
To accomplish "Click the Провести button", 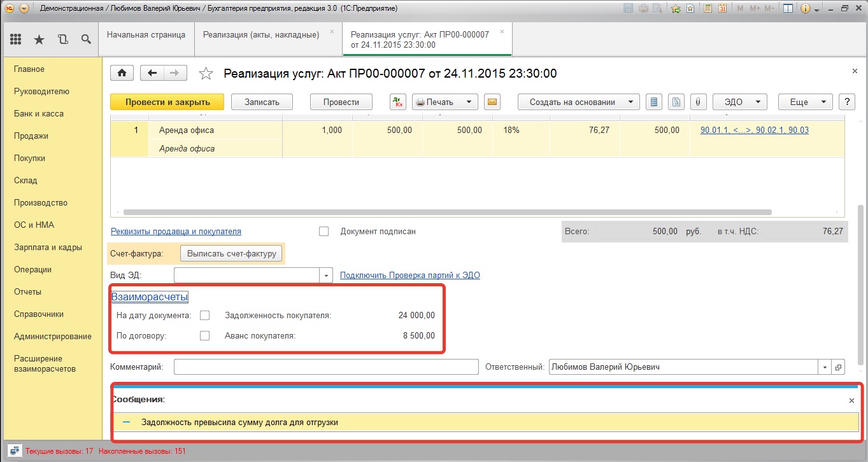I will (341, 102).
